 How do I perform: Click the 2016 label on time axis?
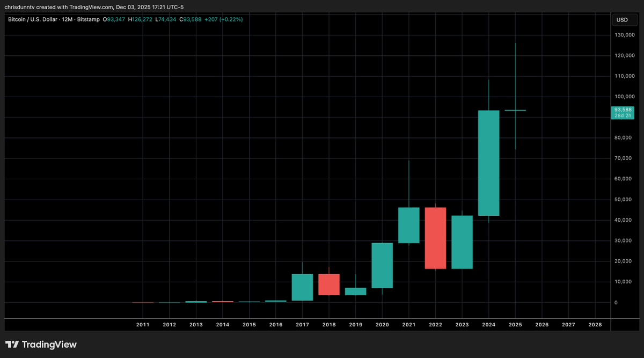coord(276,324)
